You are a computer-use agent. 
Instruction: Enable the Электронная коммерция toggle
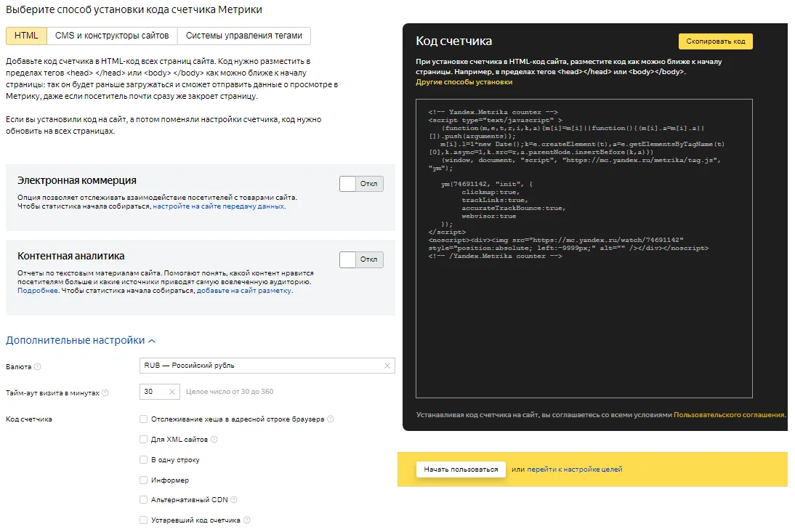(361, 184)
